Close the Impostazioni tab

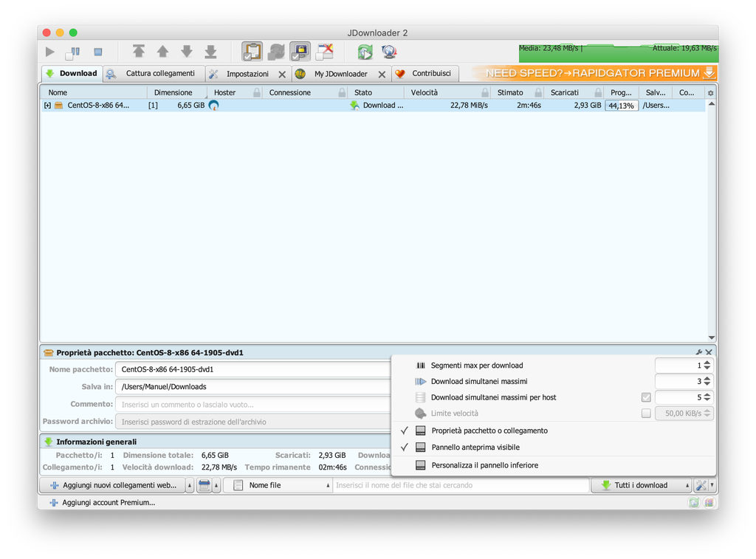click(282, 75)
